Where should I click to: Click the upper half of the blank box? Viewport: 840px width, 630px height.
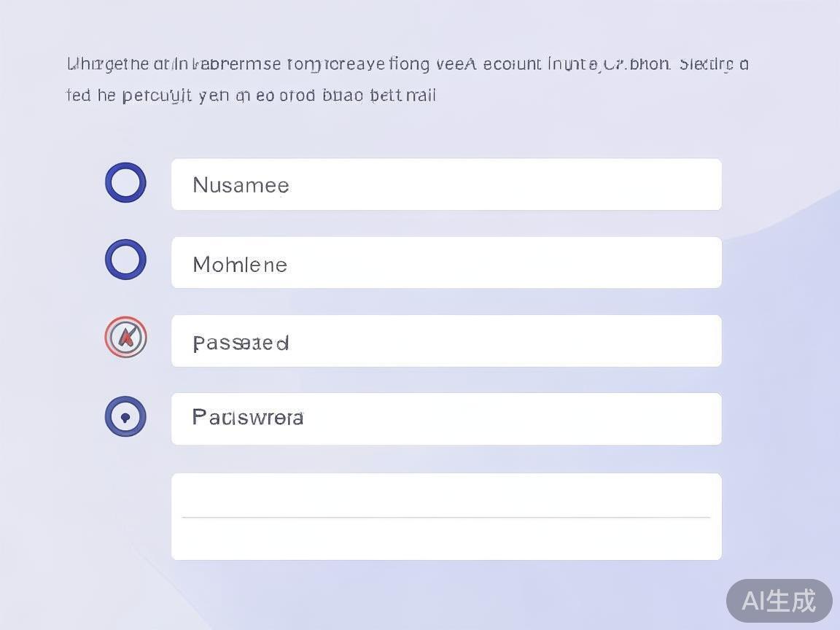446,495
